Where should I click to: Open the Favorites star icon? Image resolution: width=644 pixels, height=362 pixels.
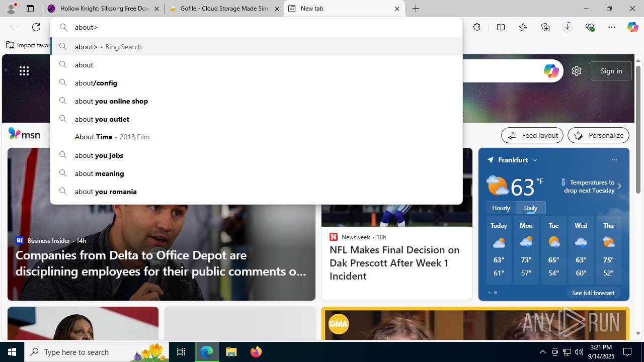pos(523,27)
